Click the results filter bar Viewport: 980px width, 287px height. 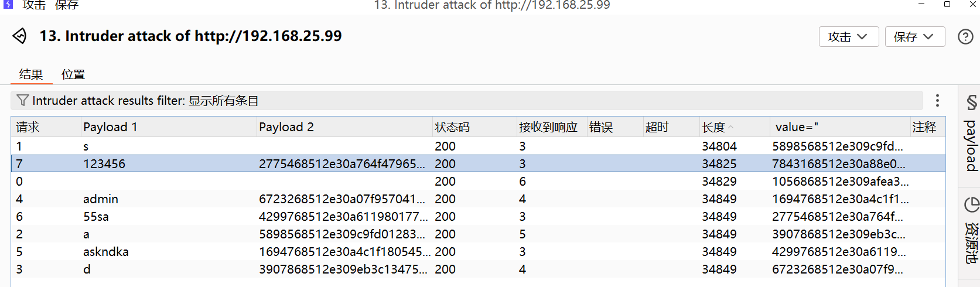tap(469, 101)
